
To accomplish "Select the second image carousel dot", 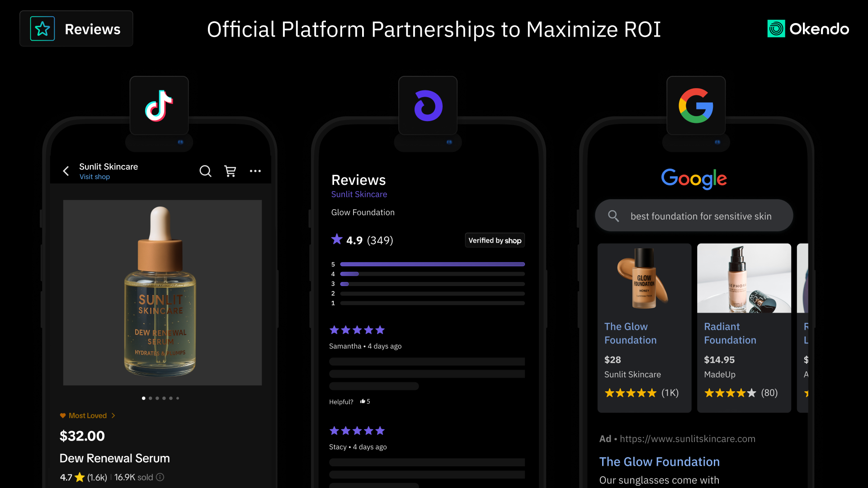I will tap(151, 398).
